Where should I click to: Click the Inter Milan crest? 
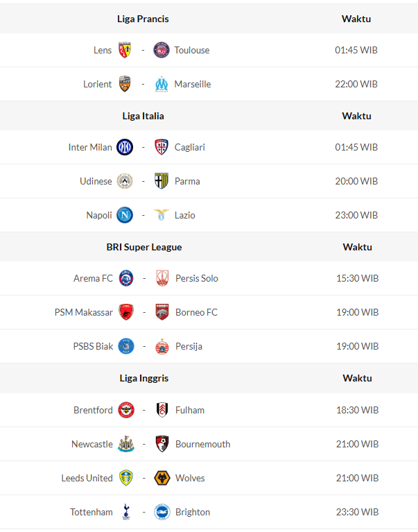coord(125,147)
